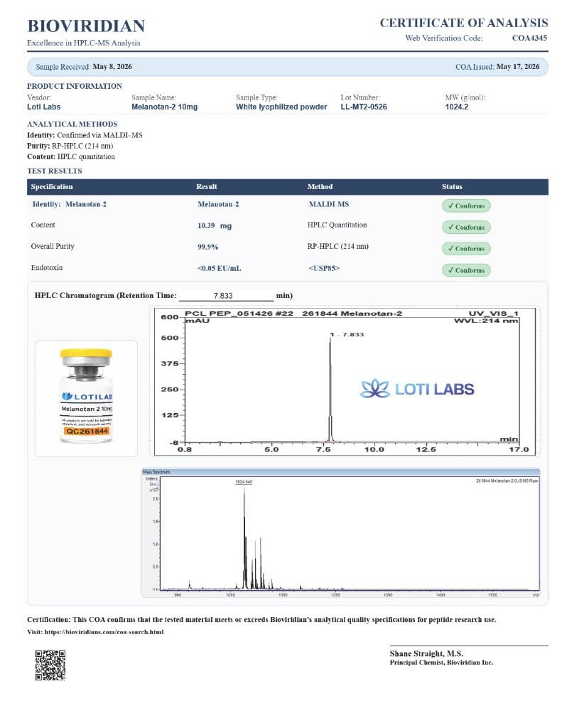Screen dimensions: 562x728
Task: Click the Melanotan 2 vial photo
Action: [86, 397]
